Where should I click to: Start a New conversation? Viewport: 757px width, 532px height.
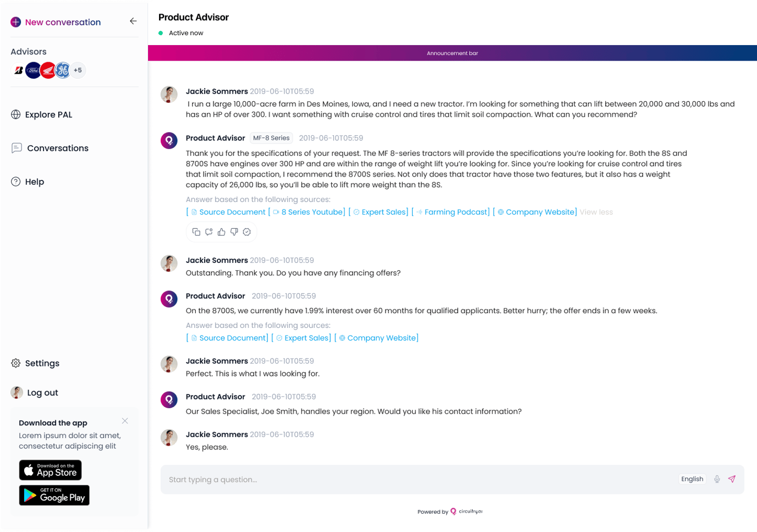click(62, 23)
